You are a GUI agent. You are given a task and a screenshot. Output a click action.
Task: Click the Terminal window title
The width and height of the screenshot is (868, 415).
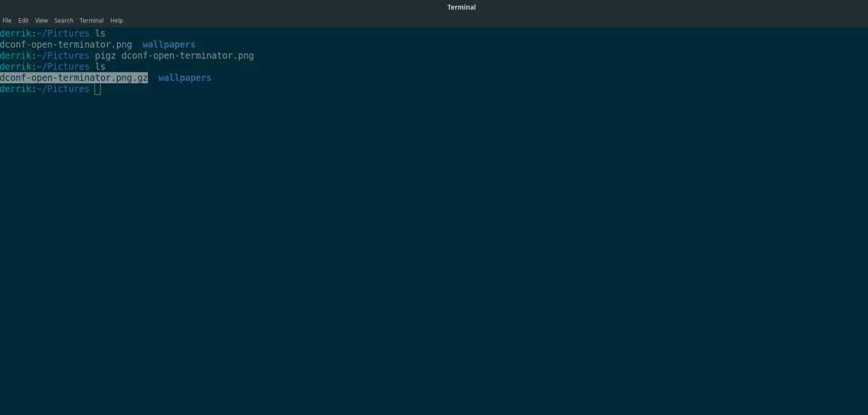point(461,7)
